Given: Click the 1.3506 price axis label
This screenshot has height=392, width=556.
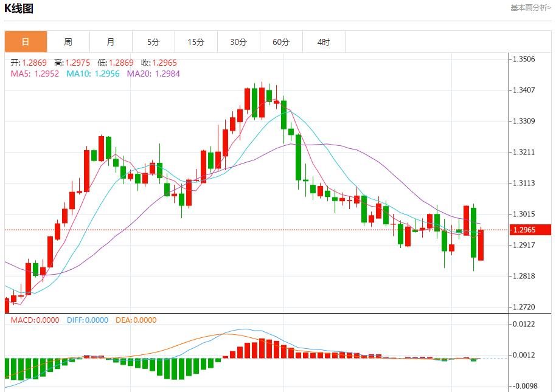Looking at the screenshot, I should [524, 60].
